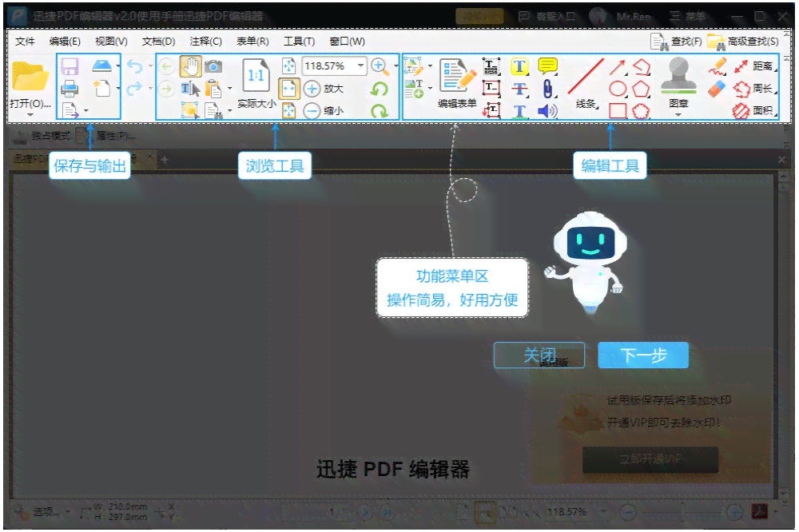Select the Underline text tool

[x=520, y=110]
